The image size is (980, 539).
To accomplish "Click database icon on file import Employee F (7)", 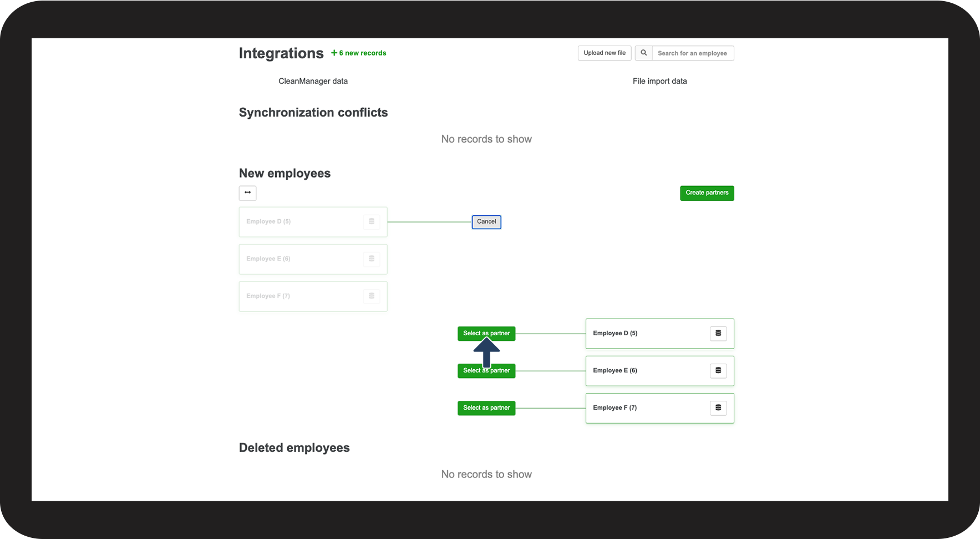I will (x=718, y=408).
